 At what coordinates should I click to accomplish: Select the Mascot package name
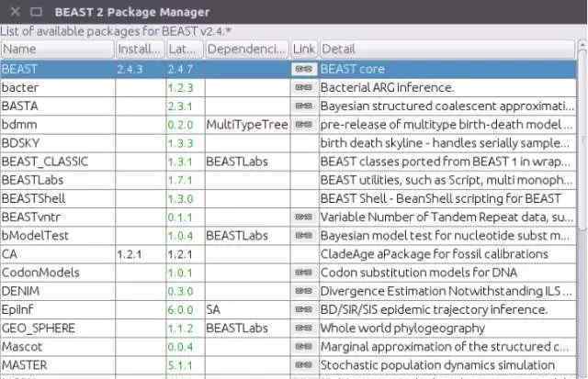[x=22, y=346]
